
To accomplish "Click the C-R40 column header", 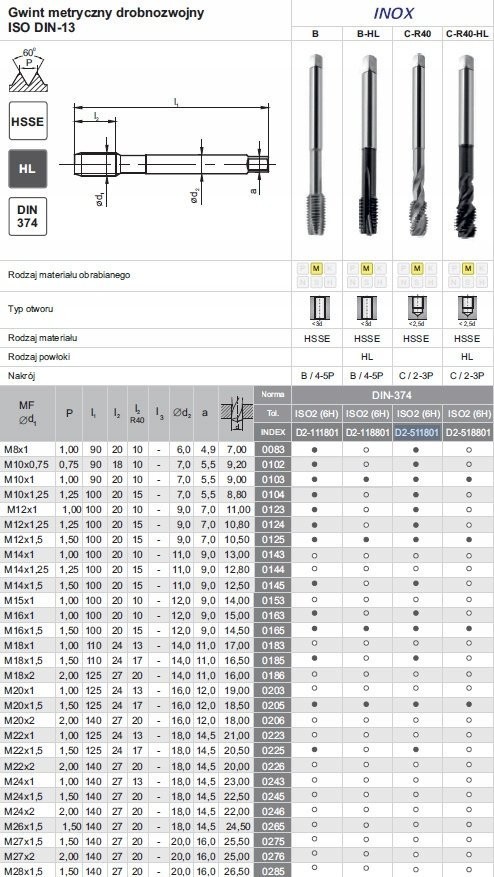I will click(417, 34).
